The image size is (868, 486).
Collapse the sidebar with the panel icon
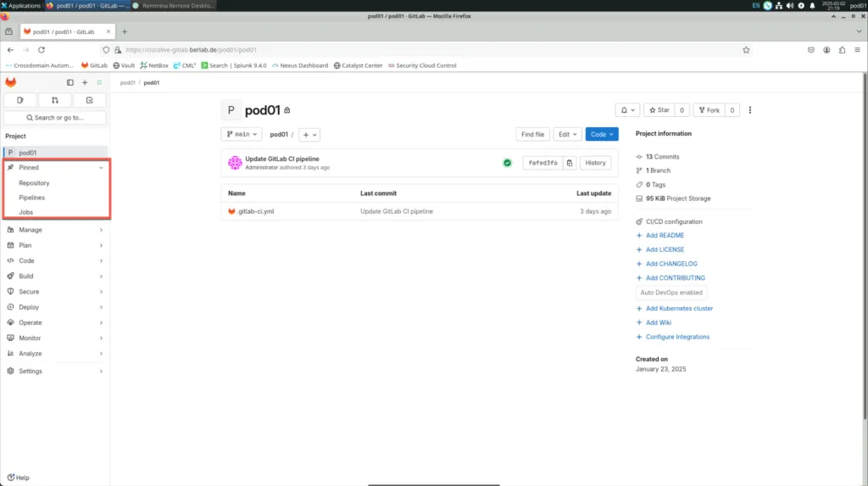click(70, 82)
